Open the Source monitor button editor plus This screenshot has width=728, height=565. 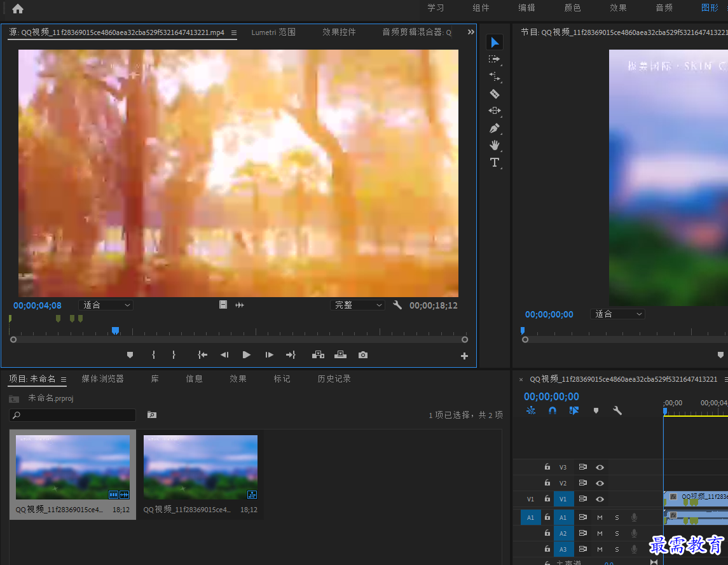click(x=464, y=356)
